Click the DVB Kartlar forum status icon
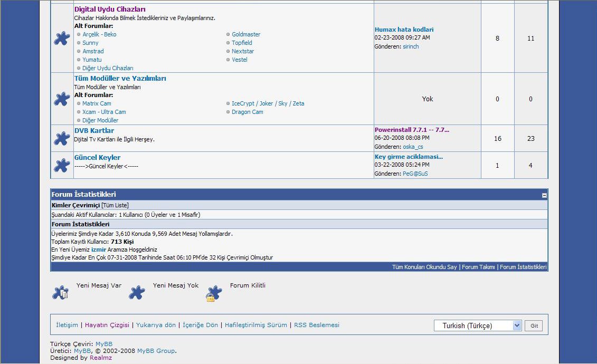 click(62, 138)
